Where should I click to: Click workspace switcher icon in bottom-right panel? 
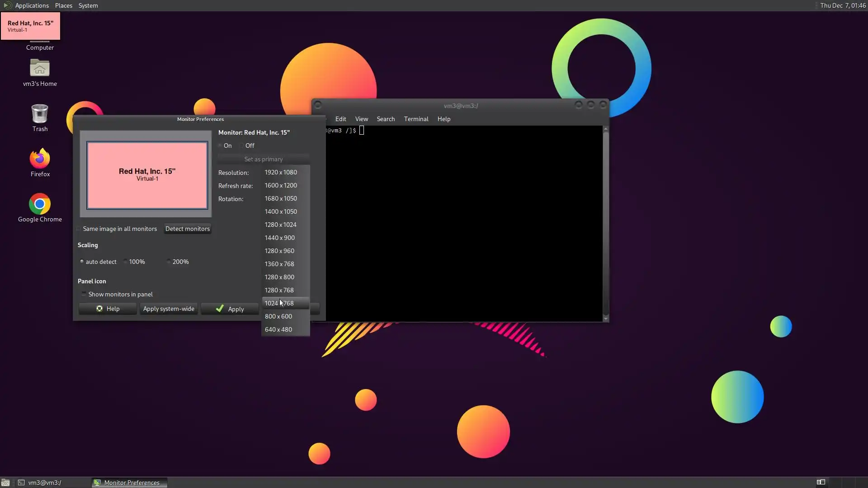pyautogui.click(x=821, y=482)
